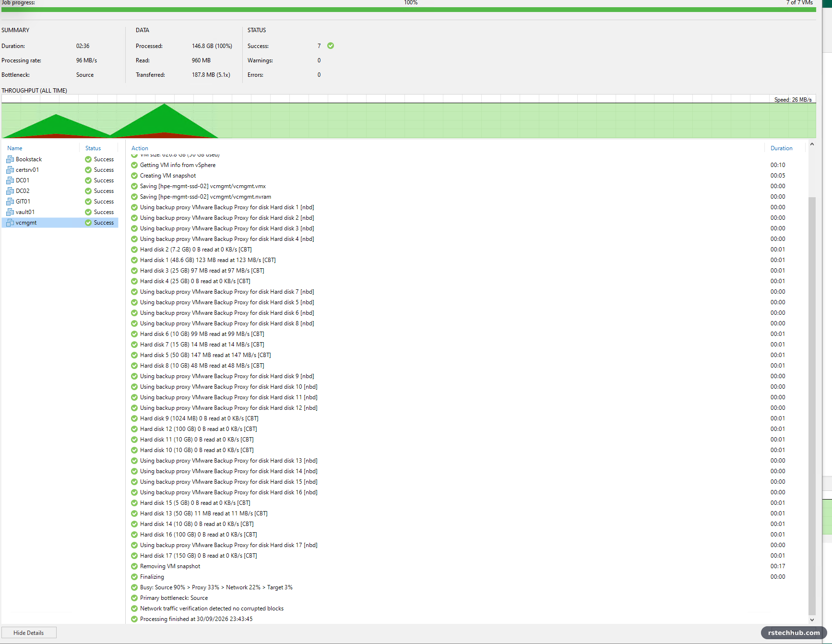The image size is (832, 644).
Task: Click the 'Saving [hpe-mgmt-ssd-02] vcmgmt/vcmgmt.vmx' log entry
Action: point(203,186)
